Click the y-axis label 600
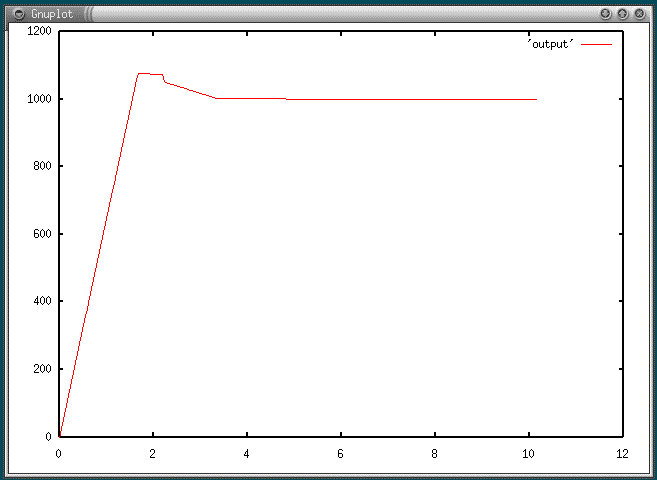The height and width of the screenshot is (480, 657). (42, 234)
